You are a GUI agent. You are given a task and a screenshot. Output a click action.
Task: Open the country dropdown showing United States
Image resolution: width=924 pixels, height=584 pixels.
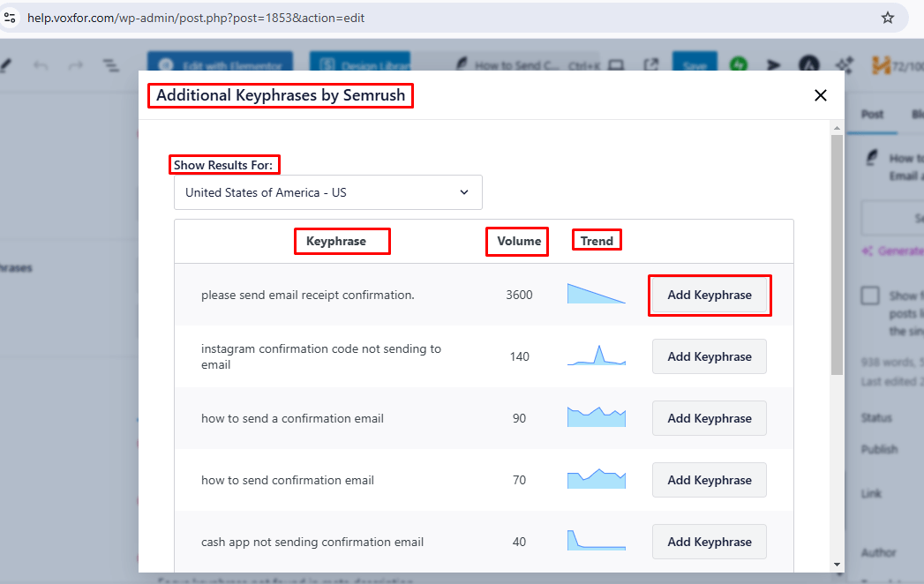(x=328, y=192)
